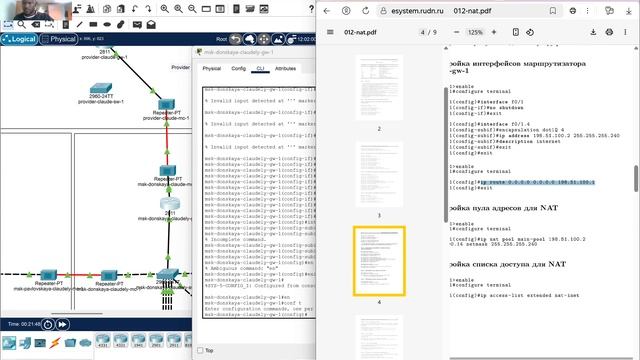Image resolution: width=640 pixels, height=360 pixels.
Task: Open the Physical tab of device window
Action: [x=211, y=69]
